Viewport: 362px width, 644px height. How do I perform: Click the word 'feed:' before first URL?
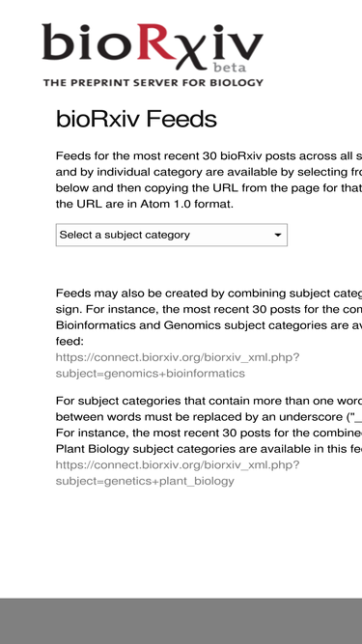point(70,341)
